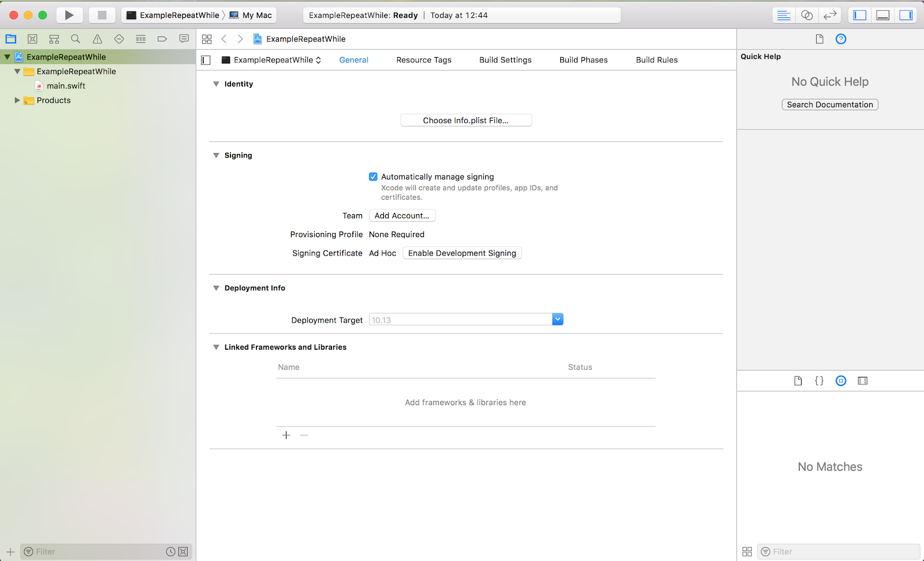Open the Find navigator magnifier icon
Screen dimensions: 924x561
(x=76, y=39)
